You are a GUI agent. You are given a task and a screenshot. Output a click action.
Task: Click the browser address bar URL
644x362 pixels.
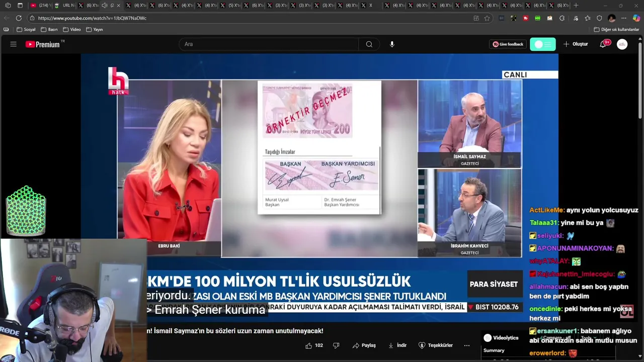point(92,18)
